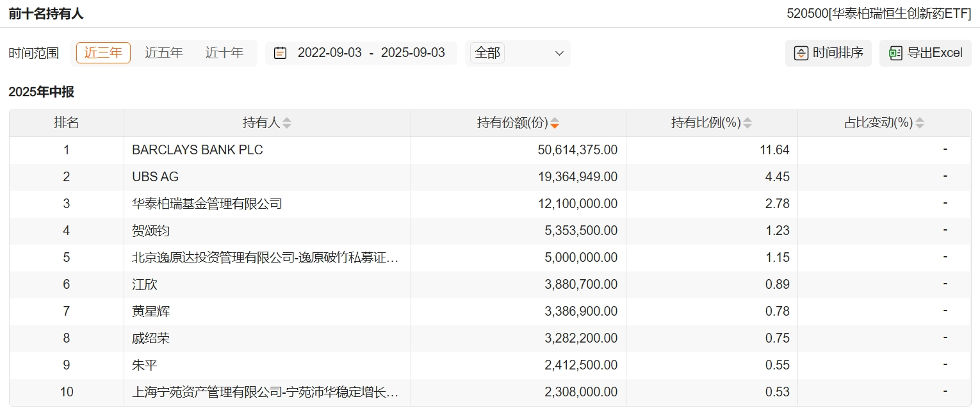Click share value 5,353,500.00
The image size is (980, 413).
pos(582,231)
